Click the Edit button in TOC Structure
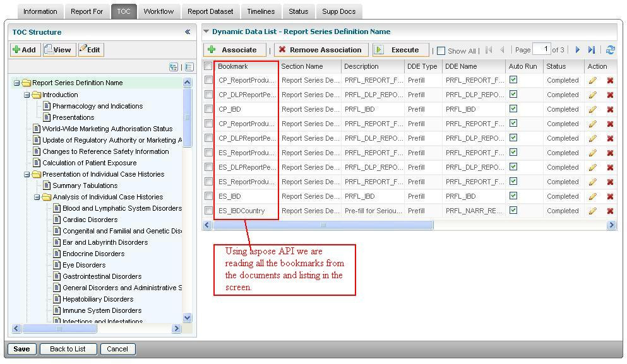 tap(91, 50)
